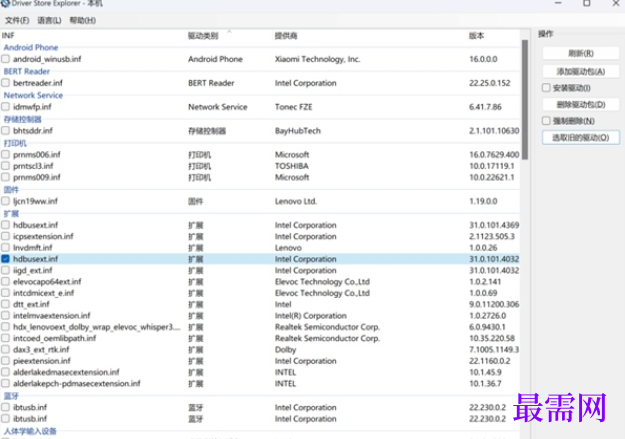Image resolution: width=625 pixels, height=439 pixels.
Task: Sort by the 版本 column header
Action: (x=476, y=36)
